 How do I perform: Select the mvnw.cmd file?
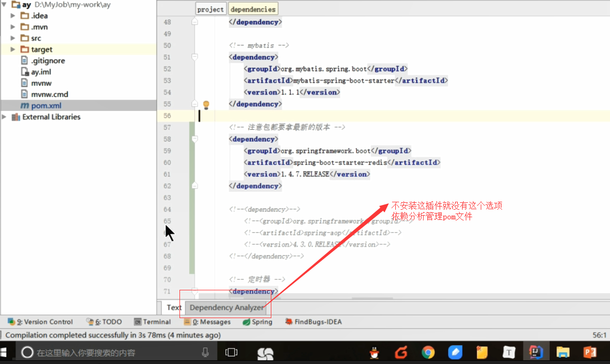(x=49, y=94)
